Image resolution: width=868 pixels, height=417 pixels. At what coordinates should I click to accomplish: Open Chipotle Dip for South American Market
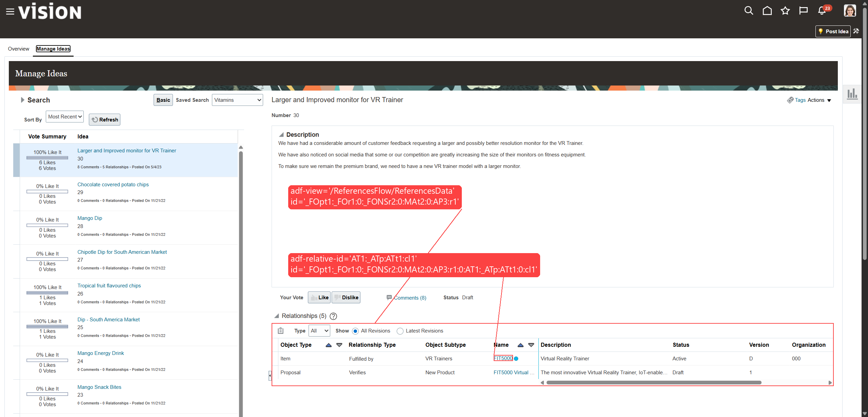click(x=122, y=252)
